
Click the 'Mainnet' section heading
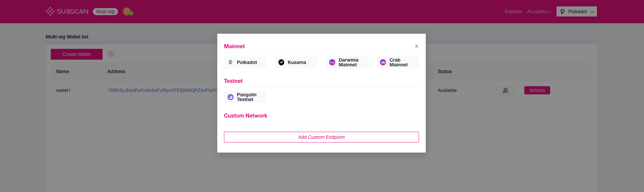pyautogui.click(x=234, y=46)
